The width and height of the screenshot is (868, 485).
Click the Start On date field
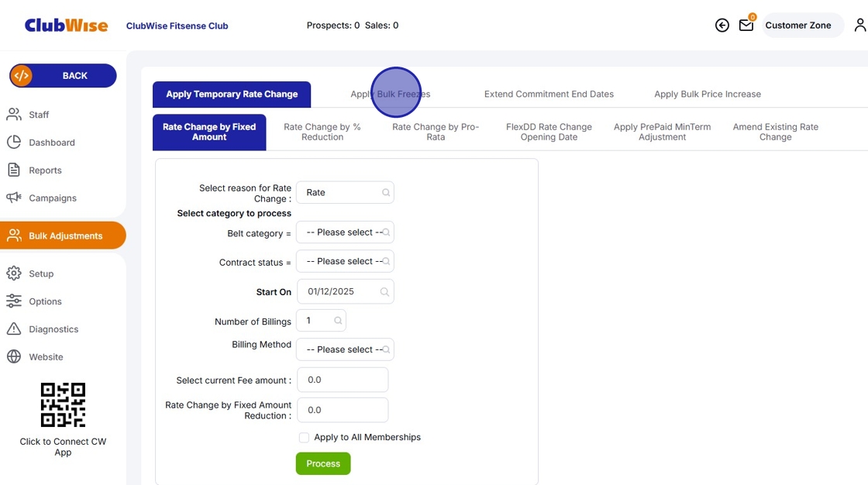point(345,291)
